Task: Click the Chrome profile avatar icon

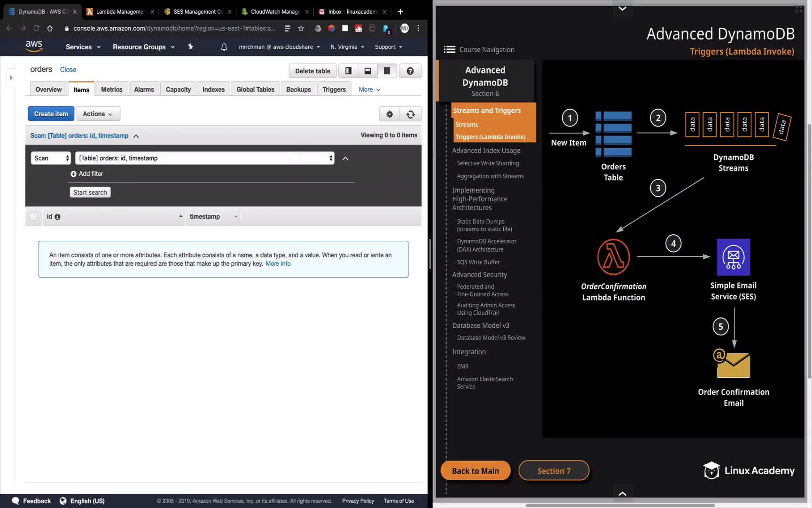Action: (x=405, y=28)
